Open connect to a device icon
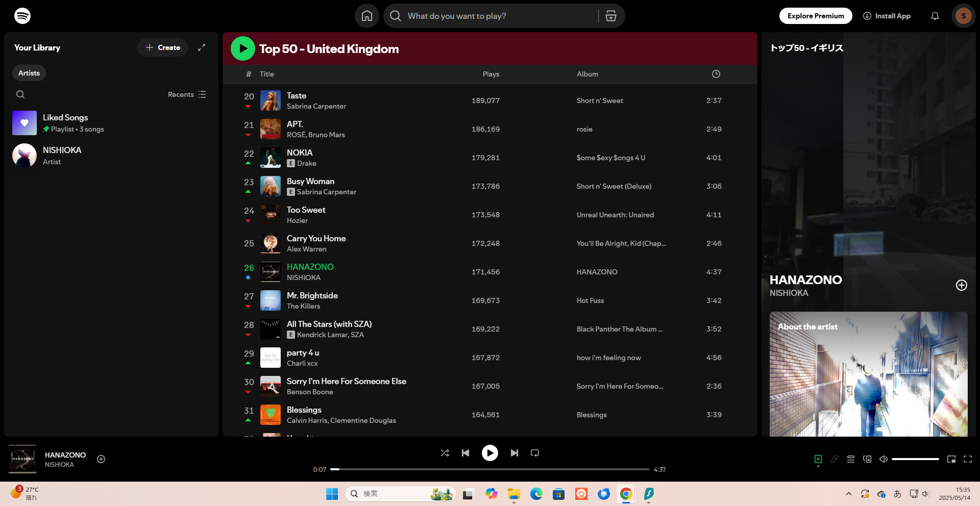 [x=867, y=459]
